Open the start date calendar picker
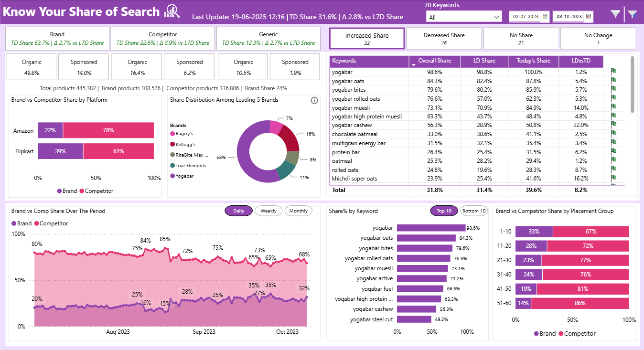The image size is (644, 350). [x=545, y=17]
